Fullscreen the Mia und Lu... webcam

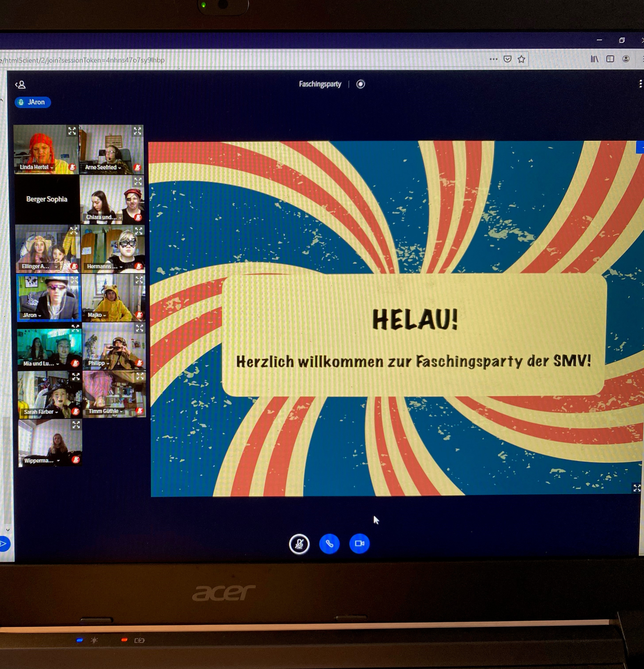point(75,328)
